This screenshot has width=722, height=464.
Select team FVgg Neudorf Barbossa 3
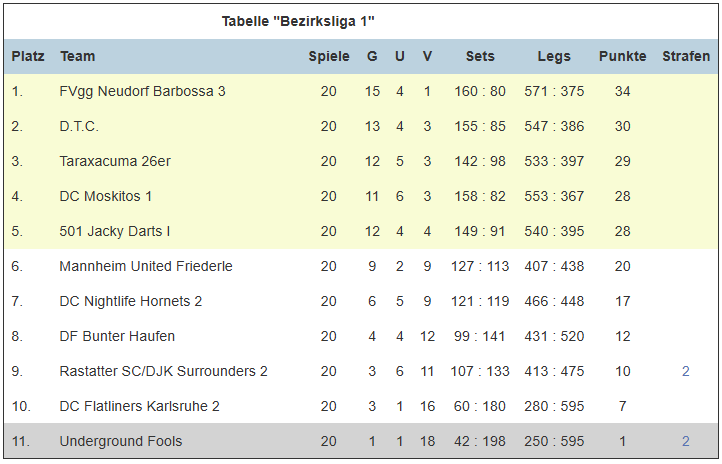[142, 91]
